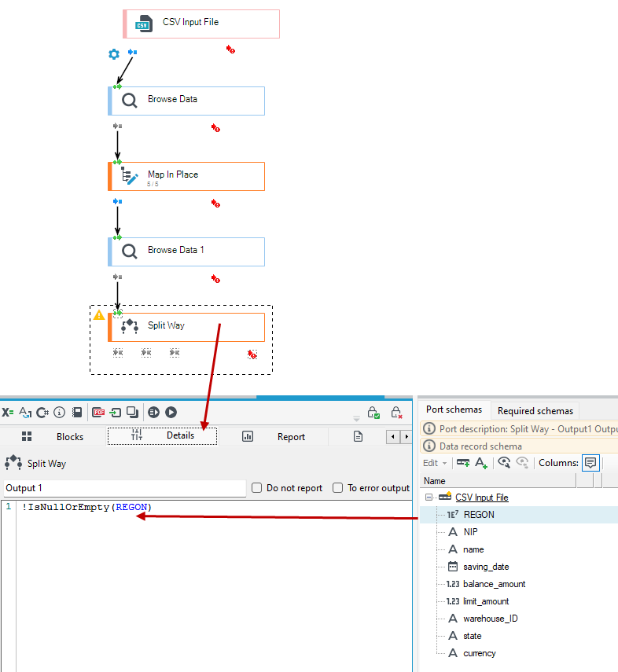The width and height of the screenshot is (618, 672).
Task: Select the NIP field in schema tree
Action: point(518,532)
